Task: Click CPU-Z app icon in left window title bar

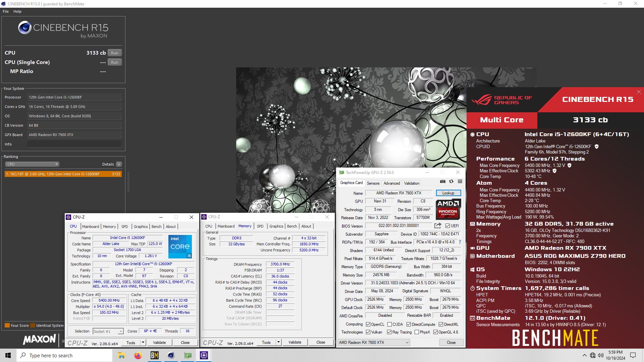Action: pyautogui.click(x=69, y=217)
